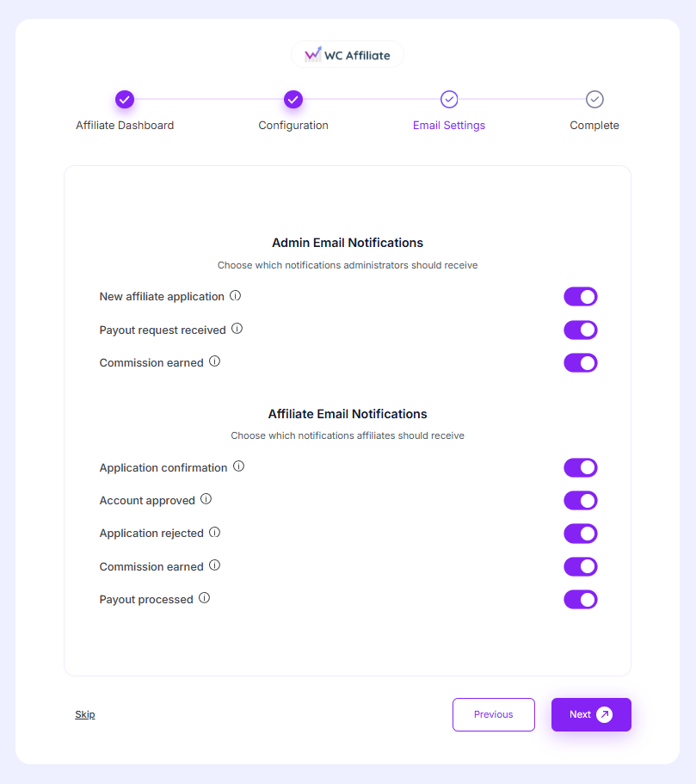This screenshot has height=784, width=696.
Task: Click the WC Affiliate logo
Action: tap(348, 55)
